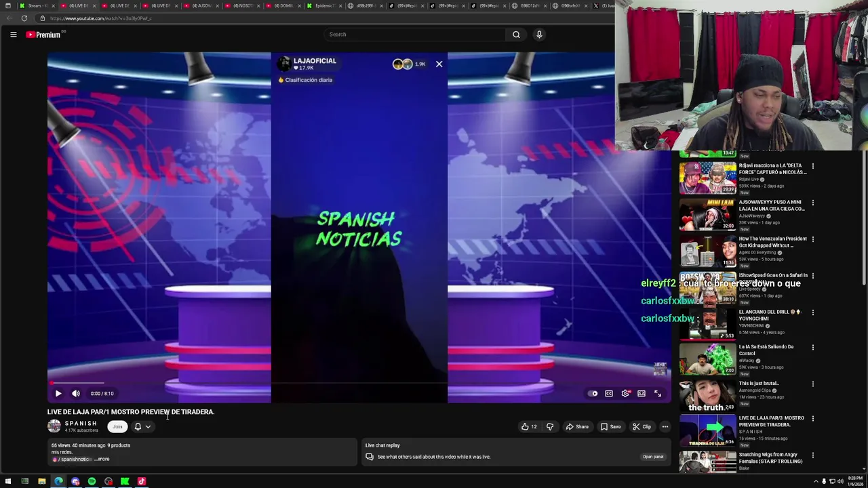Save the video to playlist
868x488 pixels.
(610, 427)
